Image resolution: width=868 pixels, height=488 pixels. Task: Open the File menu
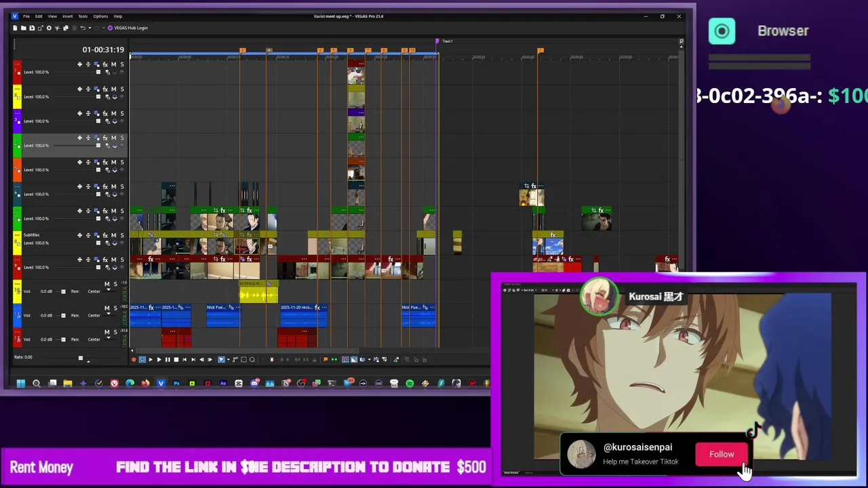(x=26, y=16)
